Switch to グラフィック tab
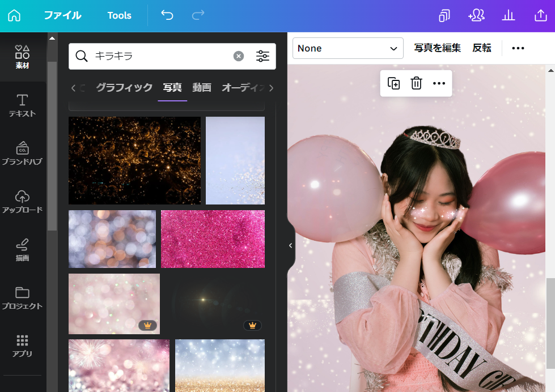Viewport: 555px width, 392px height. (x=124, y=87)
